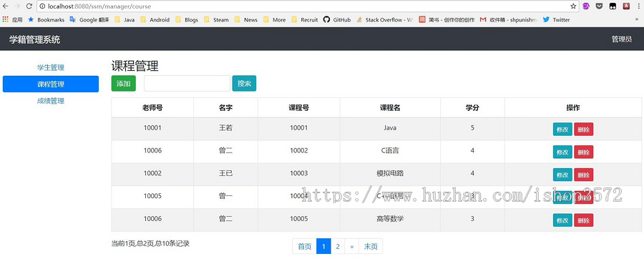Switch to 成绩管理 in sidebar

pos(51,101)
